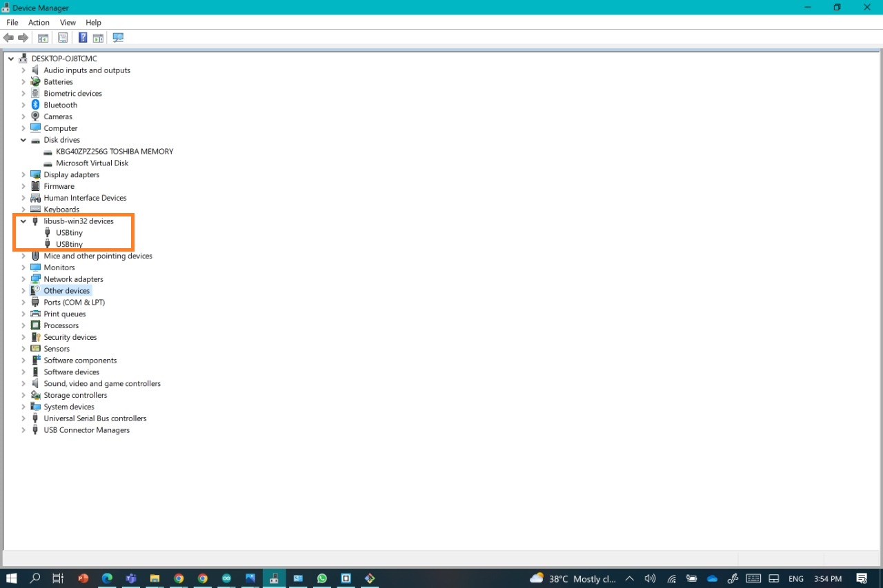Expand the Ports (COM & LPT) category

coord(23,303)
